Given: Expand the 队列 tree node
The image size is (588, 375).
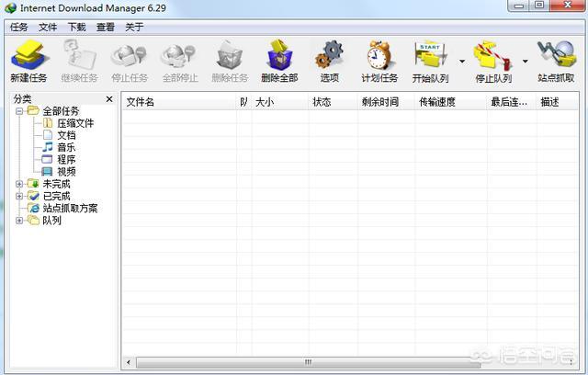Looking at the screenshot, I should point(19,220).
